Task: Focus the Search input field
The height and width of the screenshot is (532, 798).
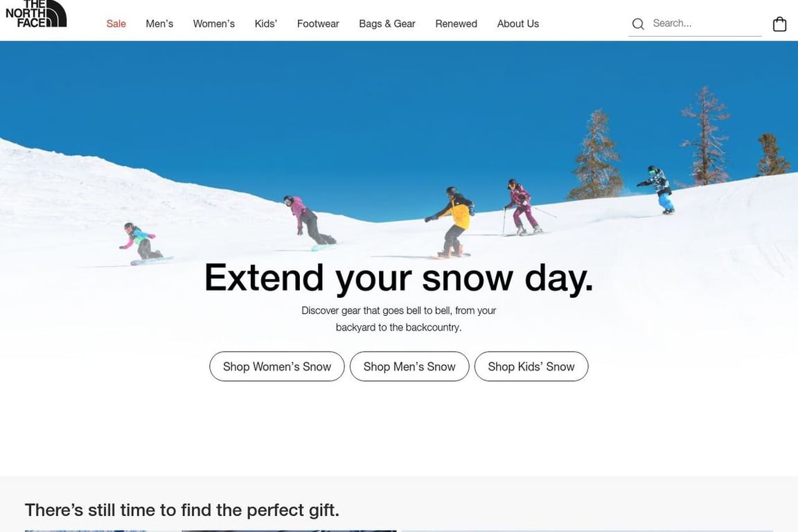Action: click(x=707, y=24)
